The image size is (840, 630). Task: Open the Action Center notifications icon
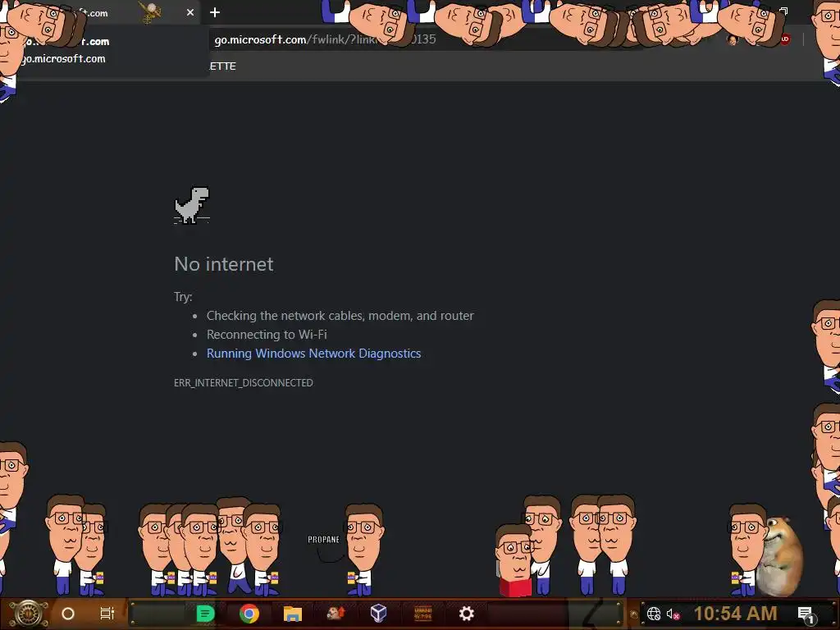(806, 614)
